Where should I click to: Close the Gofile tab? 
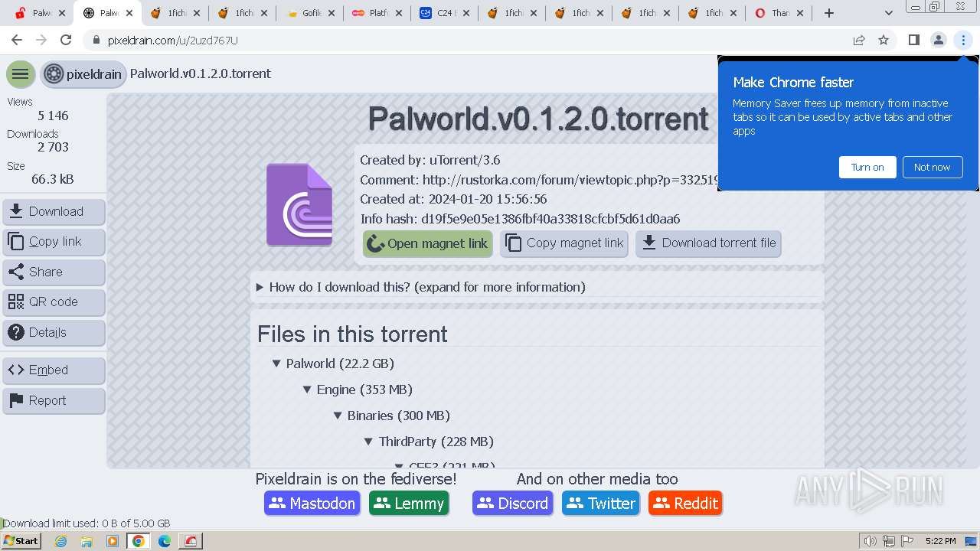[x=331, y=13]
